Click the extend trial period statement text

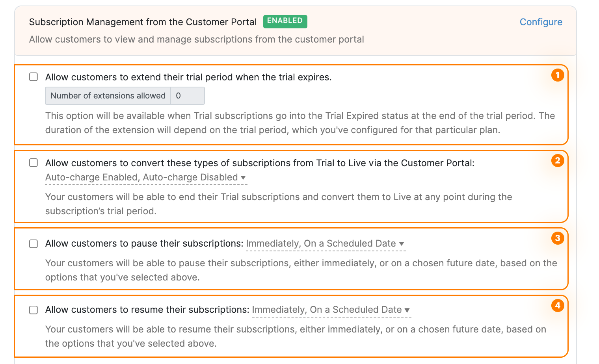188,77
